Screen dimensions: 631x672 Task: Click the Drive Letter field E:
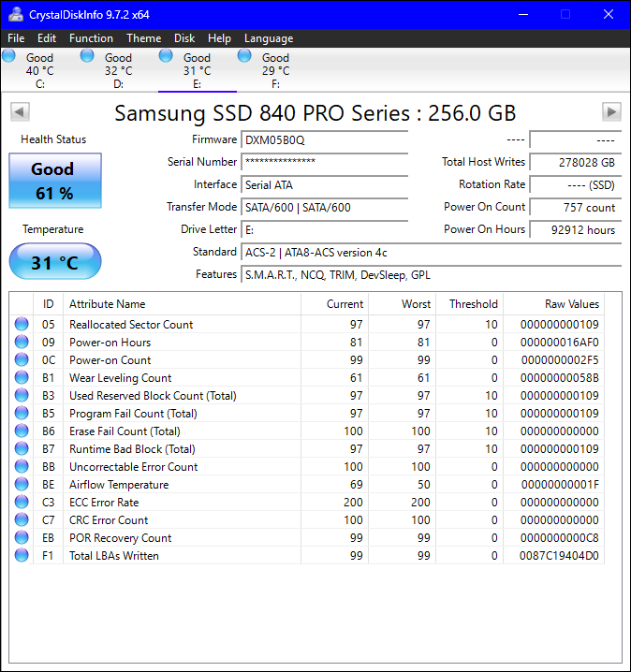point(325,230)
